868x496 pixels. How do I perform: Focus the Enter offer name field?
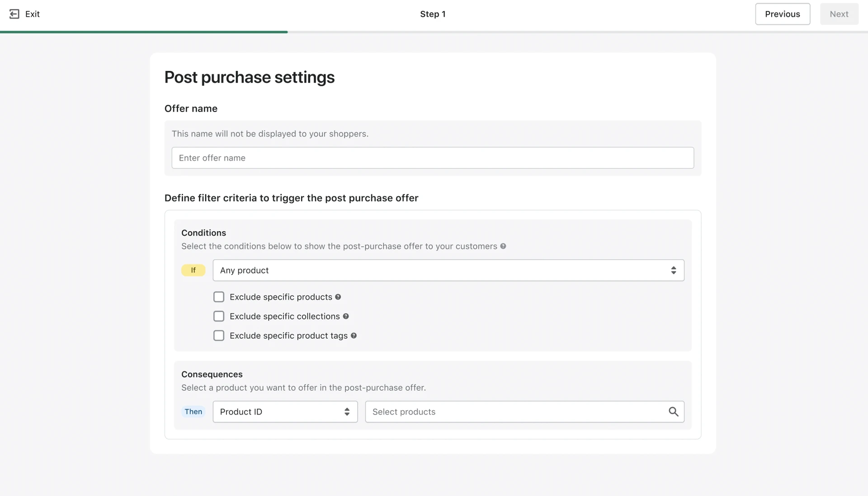coord(433,158)
